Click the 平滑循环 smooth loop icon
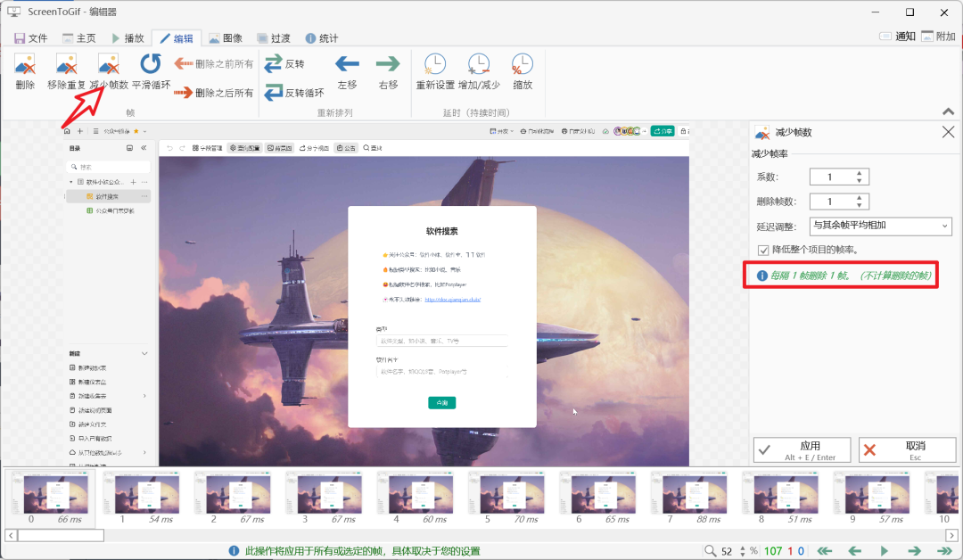Viewport: 963px width, 560px height. tap(151, 64)
